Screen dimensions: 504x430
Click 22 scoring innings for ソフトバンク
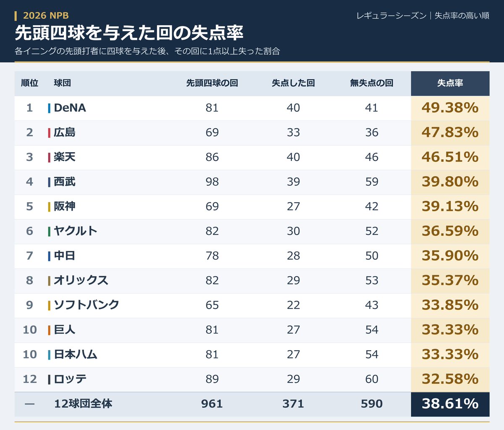click(293, 305)
